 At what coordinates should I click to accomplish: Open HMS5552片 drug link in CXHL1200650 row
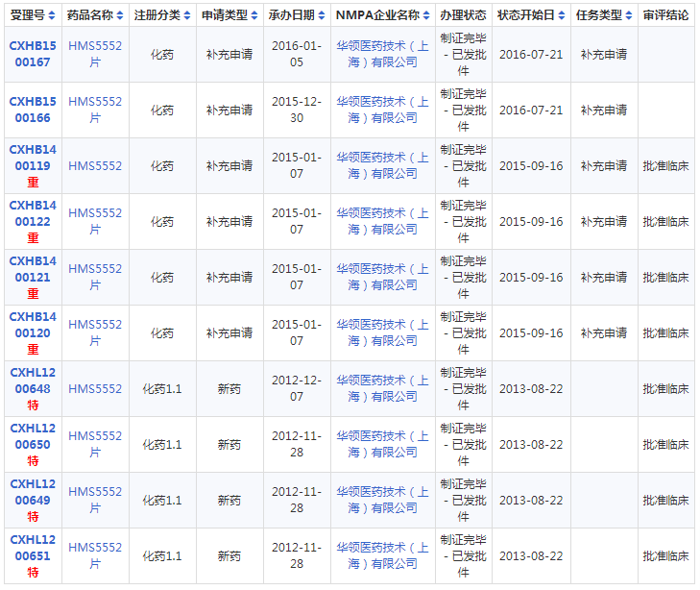(95, 444)
